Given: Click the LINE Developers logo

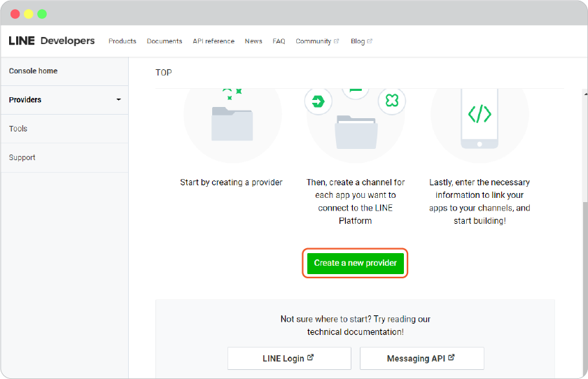Looking at the screenshot, I should (52, 41).
